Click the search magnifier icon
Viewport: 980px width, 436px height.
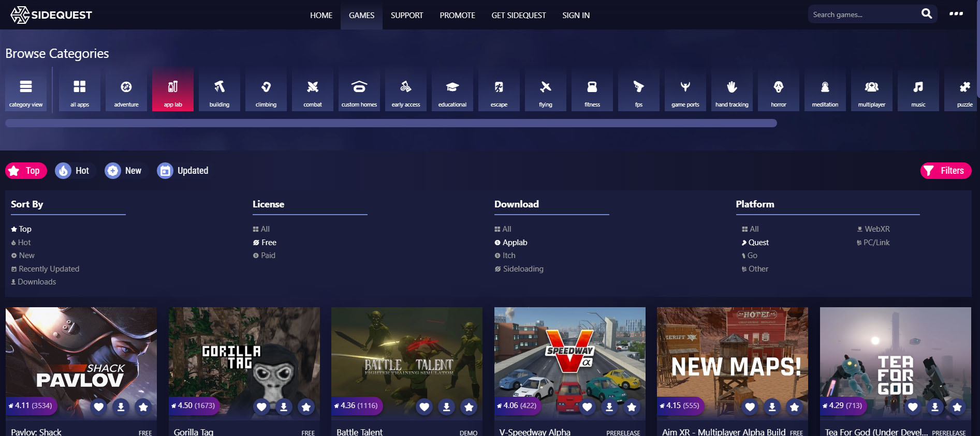[927, 14]
